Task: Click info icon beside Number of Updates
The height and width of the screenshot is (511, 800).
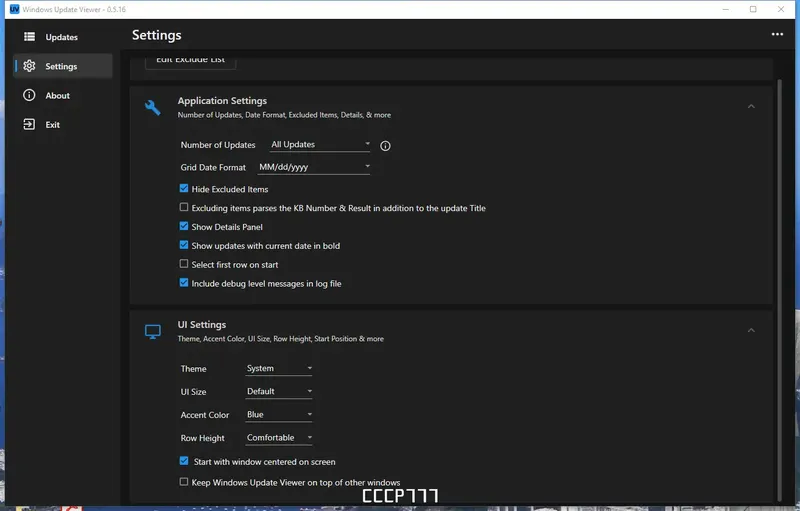Action: tap(385, 146)
